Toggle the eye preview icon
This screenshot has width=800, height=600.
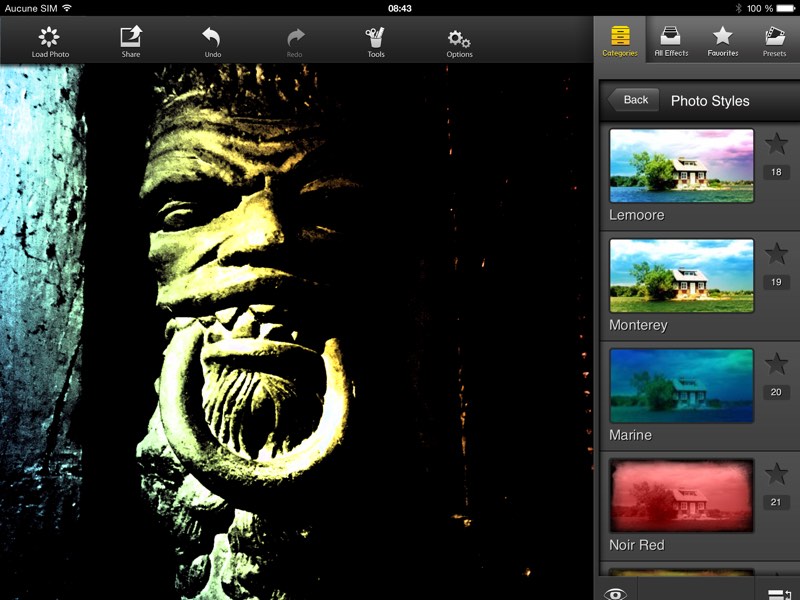(x=615, y=593)
